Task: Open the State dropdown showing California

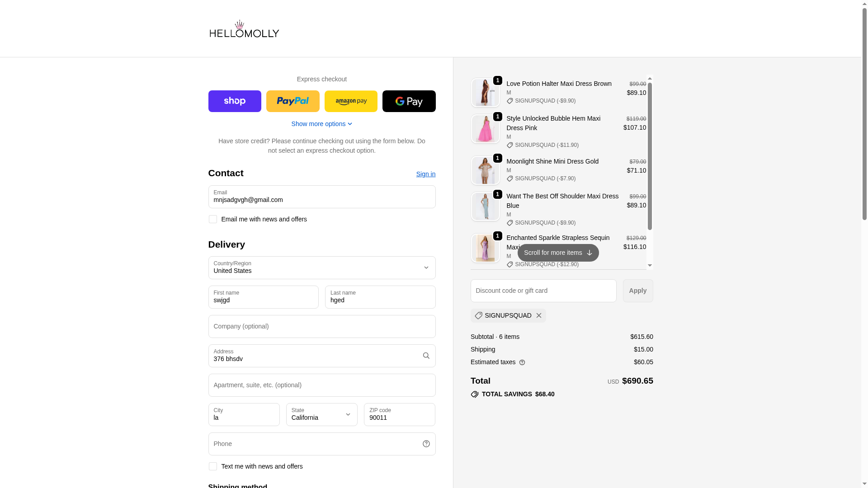Action: coord(321,414)
